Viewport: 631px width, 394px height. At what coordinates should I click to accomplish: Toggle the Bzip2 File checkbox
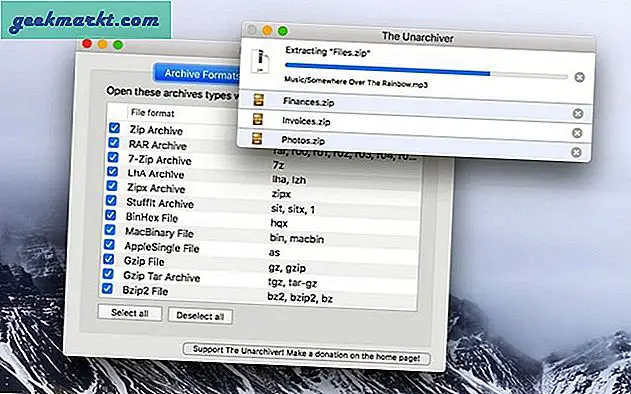click(x=107, y=289)
